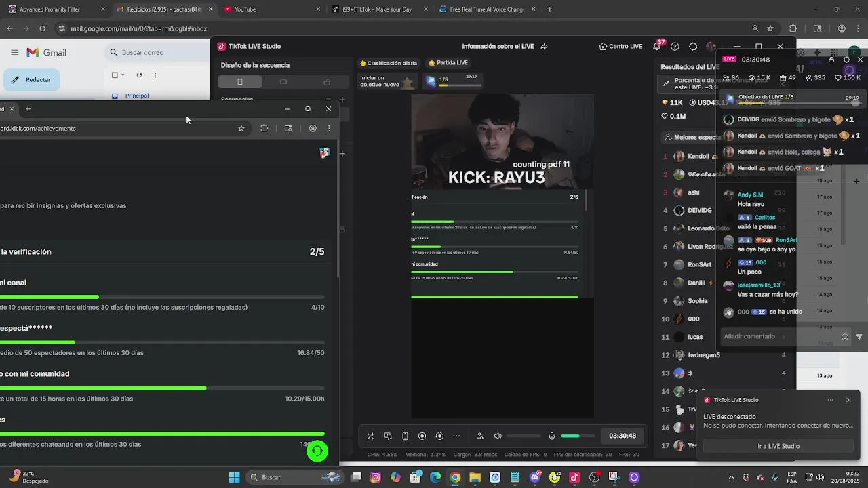Open a new tab in the Kick browser window
This screenshot has height=488, width=868.
click(x=28, y=108)
